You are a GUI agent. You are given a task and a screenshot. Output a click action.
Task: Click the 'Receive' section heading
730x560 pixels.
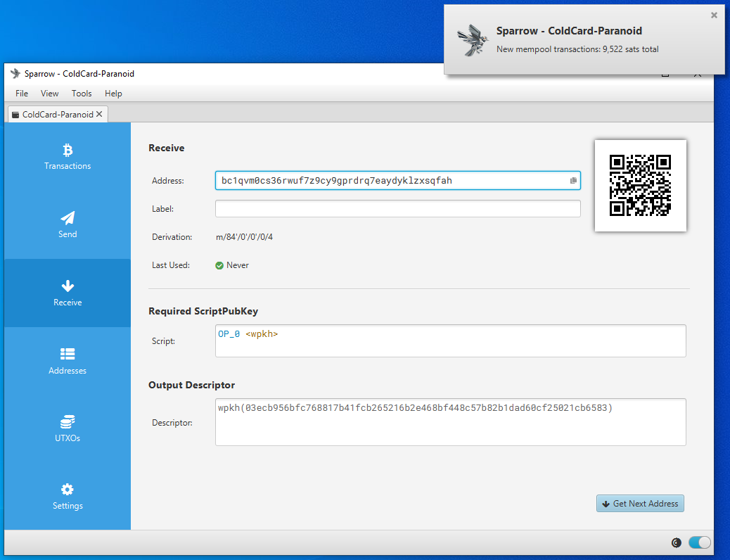tap(166, 148)
